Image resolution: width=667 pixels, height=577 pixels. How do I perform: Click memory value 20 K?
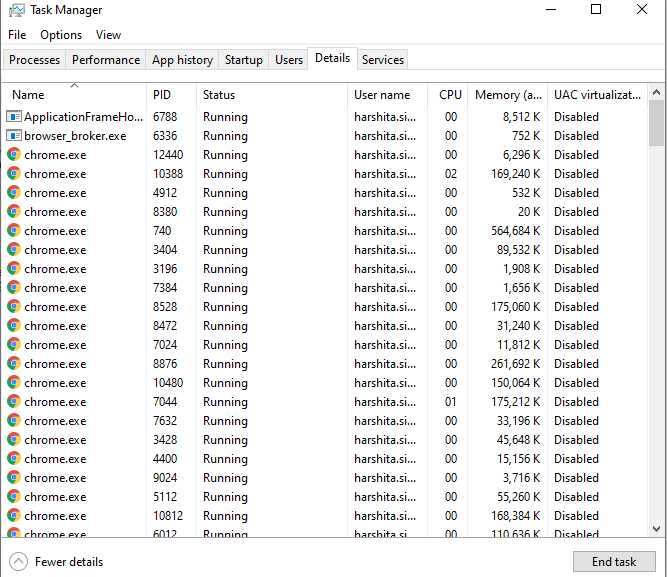[529, 211]
